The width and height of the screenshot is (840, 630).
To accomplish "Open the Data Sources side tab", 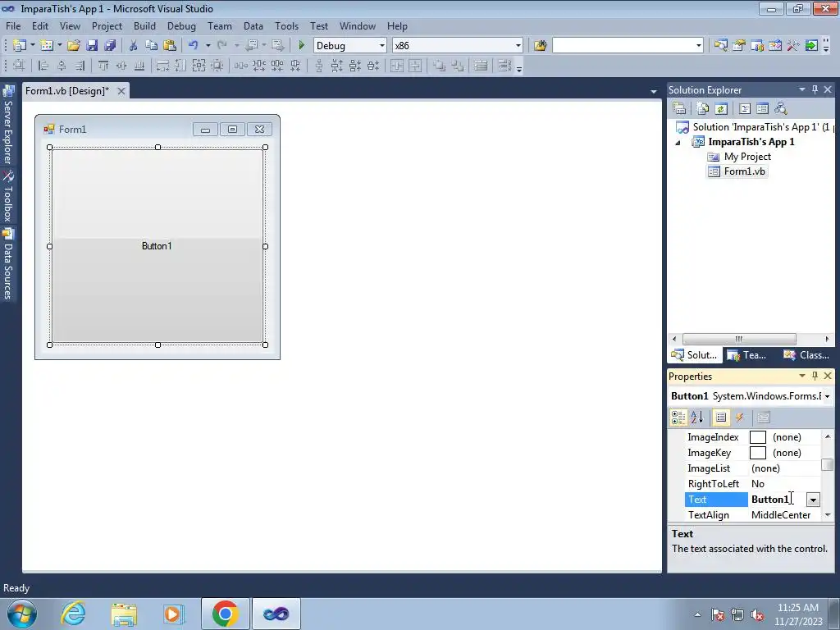I will pyautogui.click(x=8, y=263).
